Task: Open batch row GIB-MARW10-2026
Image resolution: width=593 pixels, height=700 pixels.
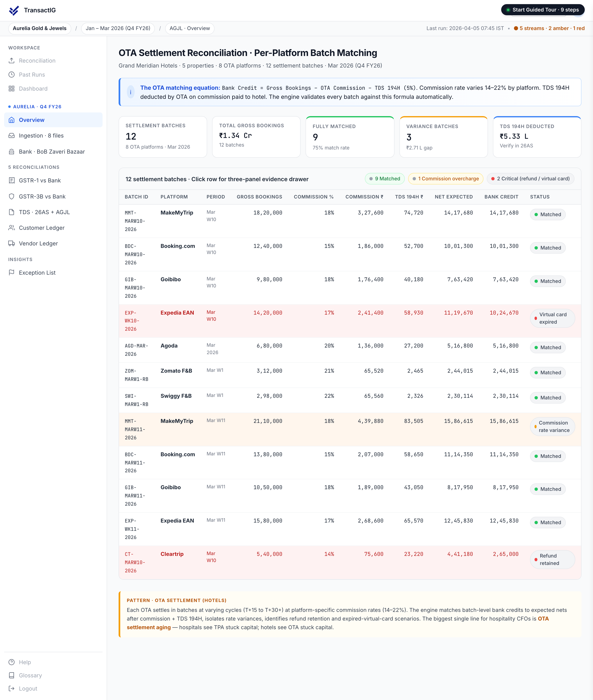Action: 350,288
